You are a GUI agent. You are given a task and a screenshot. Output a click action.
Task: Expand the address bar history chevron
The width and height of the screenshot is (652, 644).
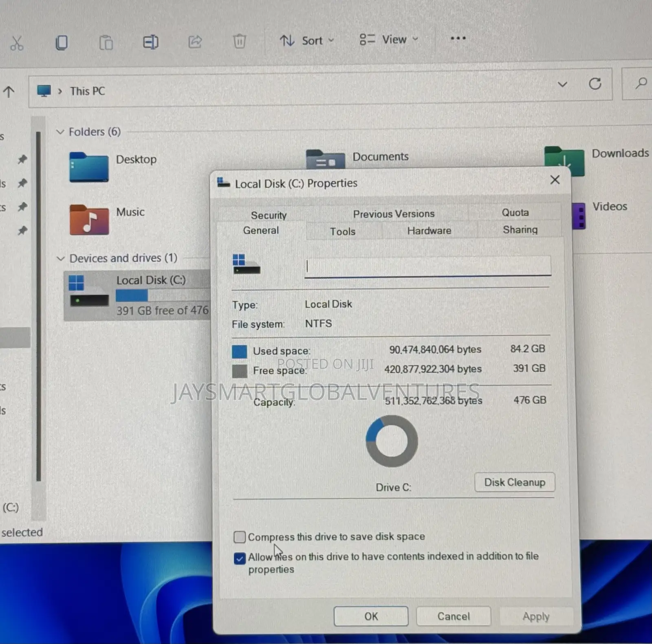562,85
